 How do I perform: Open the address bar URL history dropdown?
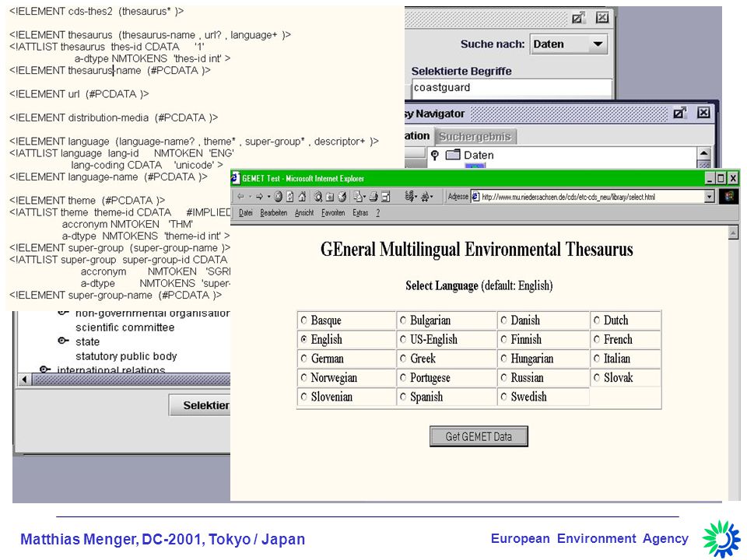[x=710, y=197]
